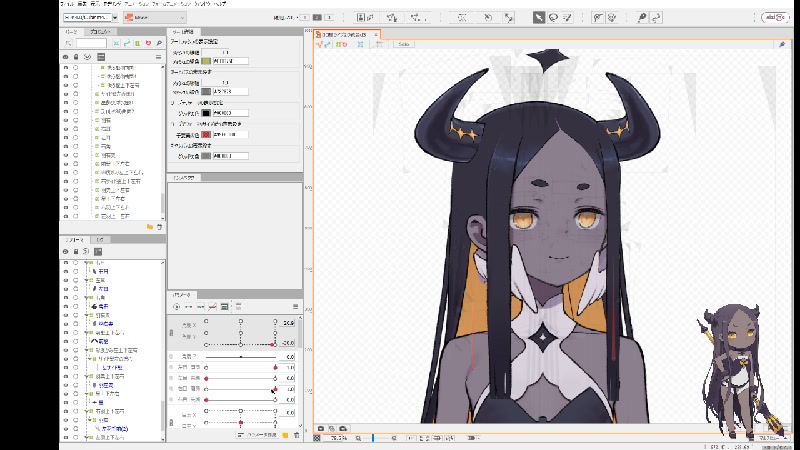
Task: Click the red color swatch in tool settings
Action: click(x=206, y=133)
